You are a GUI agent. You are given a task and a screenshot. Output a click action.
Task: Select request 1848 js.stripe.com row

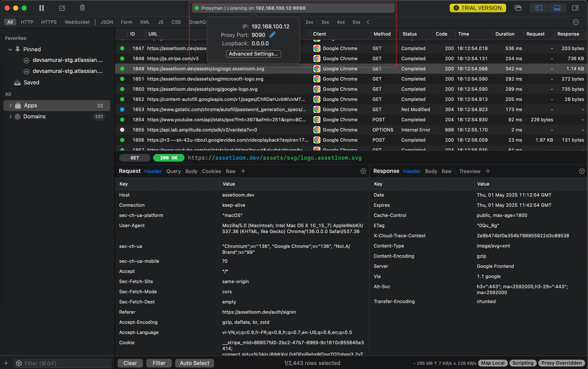point(351,58)
